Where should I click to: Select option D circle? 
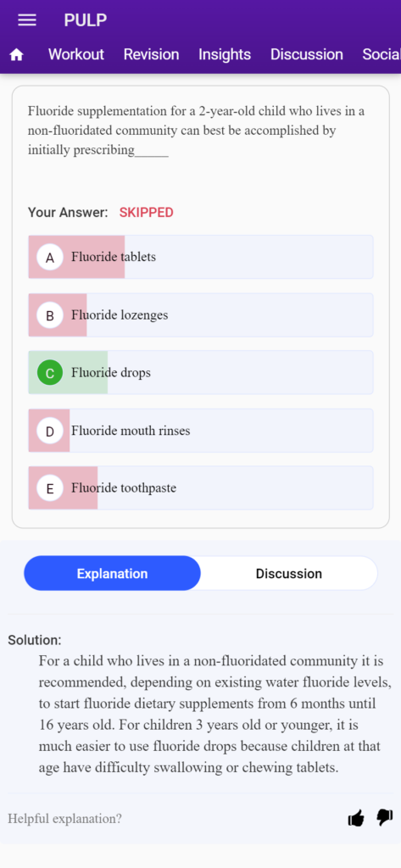click(x=50, y=431)
